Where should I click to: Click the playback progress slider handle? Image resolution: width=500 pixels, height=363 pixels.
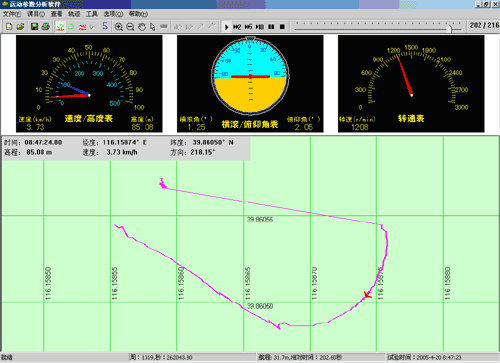[x=450, y=28]
